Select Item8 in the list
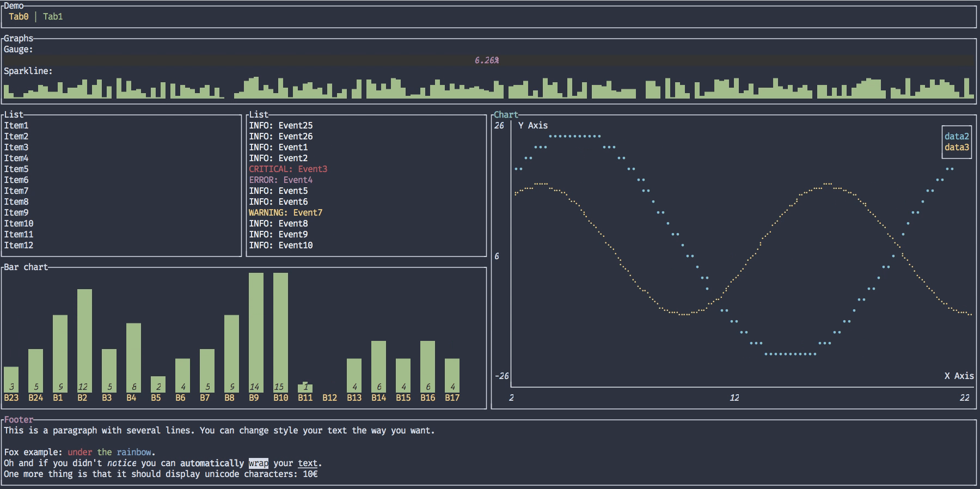Screen dimensions: 980x489 (x=16, y=202)
